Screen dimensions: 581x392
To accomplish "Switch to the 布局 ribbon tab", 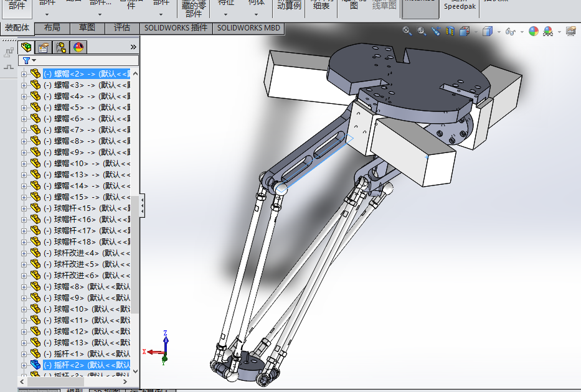I will click(x=52, y=28).
